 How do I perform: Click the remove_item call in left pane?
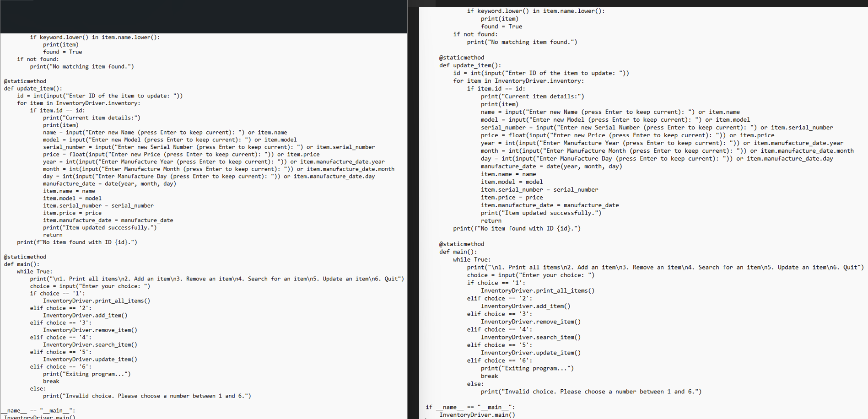90,330
